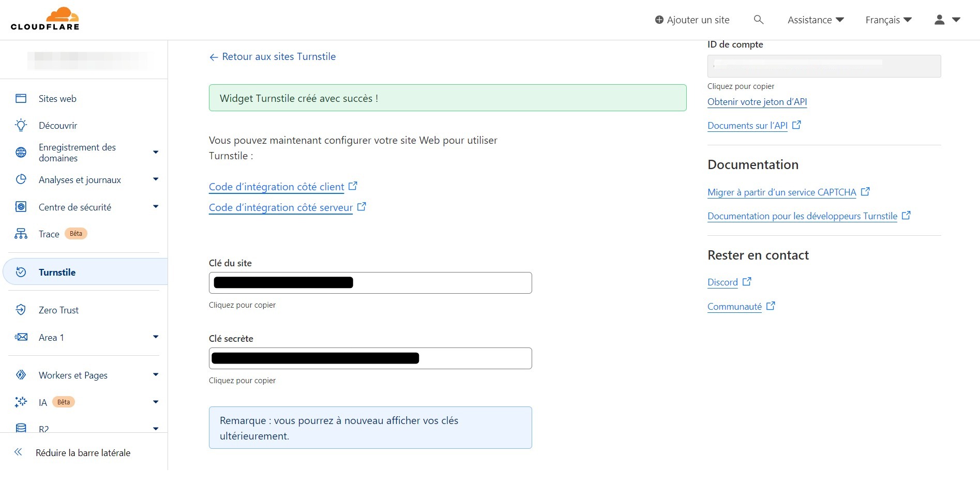Image resolution: width=980 pixels, height=484 pixels.
Task: Click the plus icon beside Ajouter un site
Action: click(659, 20)
